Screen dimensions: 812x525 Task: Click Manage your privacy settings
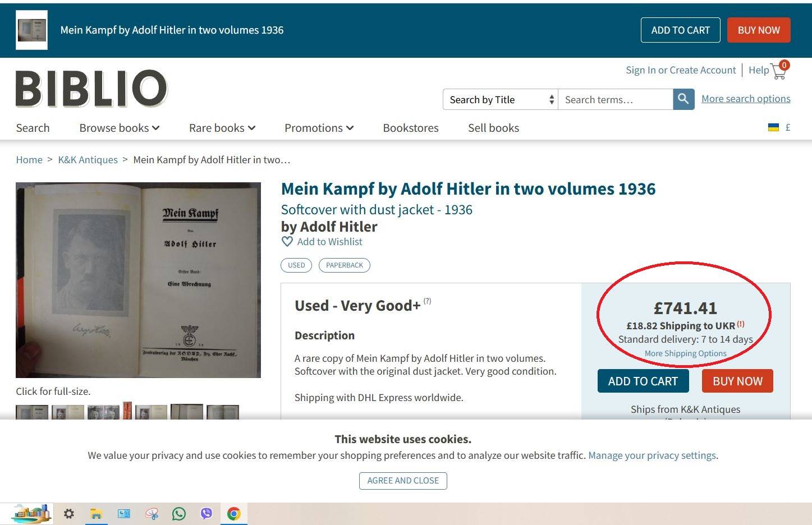pos(652,455)
